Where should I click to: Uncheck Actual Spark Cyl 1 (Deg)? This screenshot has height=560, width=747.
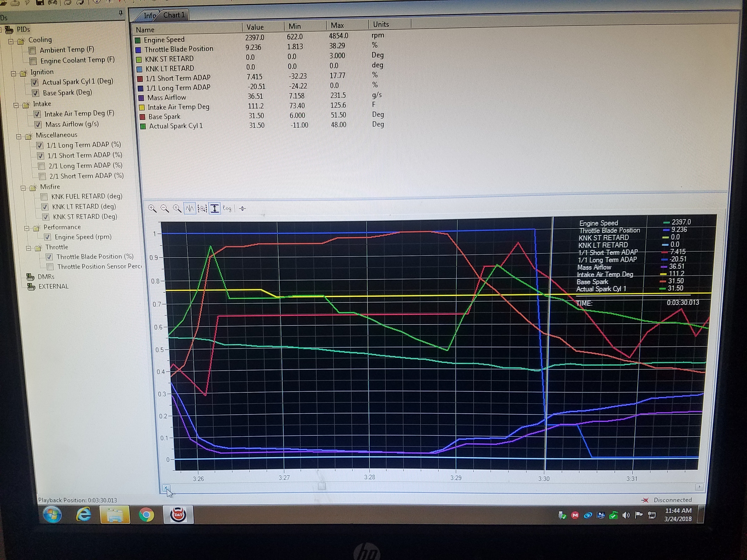[34, 82]
